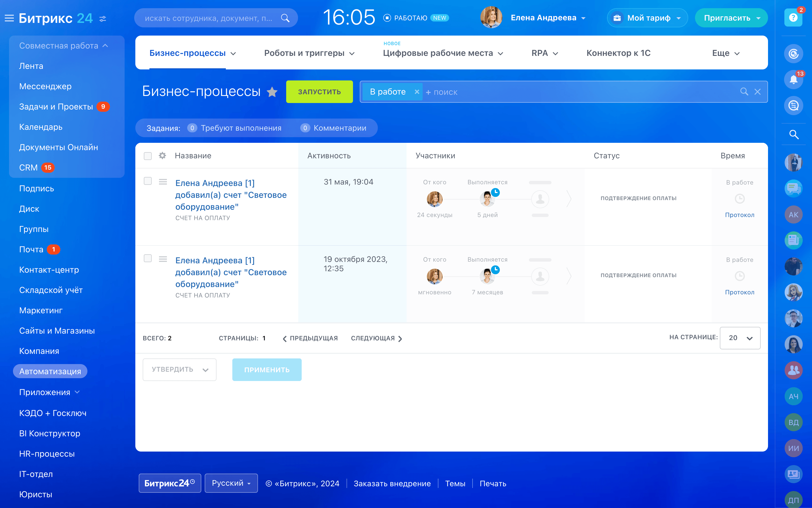Open the blue chat bubbles icon in right panel
The height and width of the screenshot is (508, 812).
793,189
